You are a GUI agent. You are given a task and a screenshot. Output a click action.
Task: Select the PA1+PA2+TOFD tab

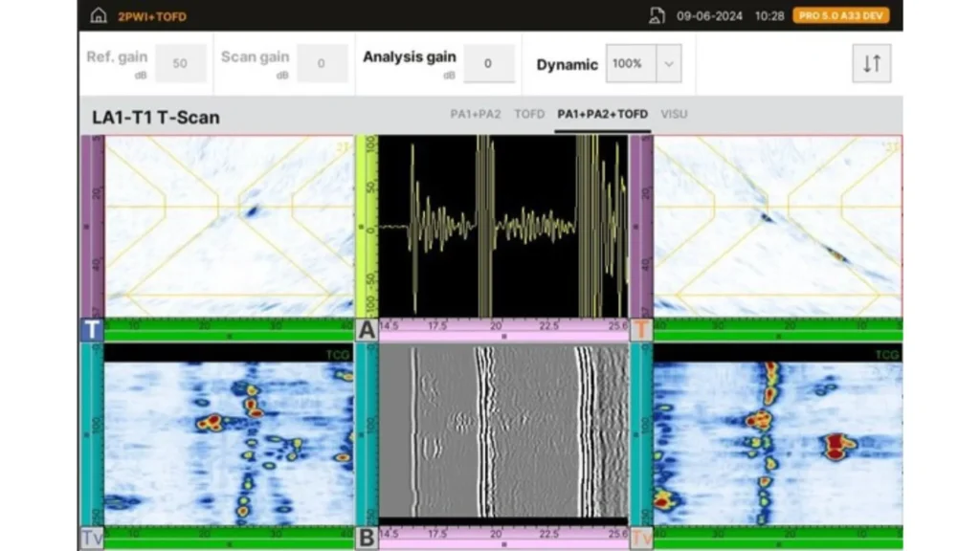(602, 115)
